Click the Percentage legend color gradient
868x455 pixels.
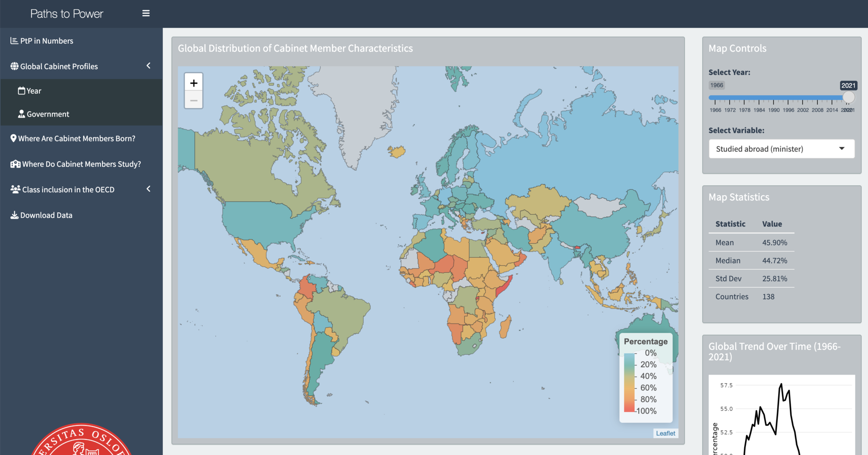[x=629, y=382]
